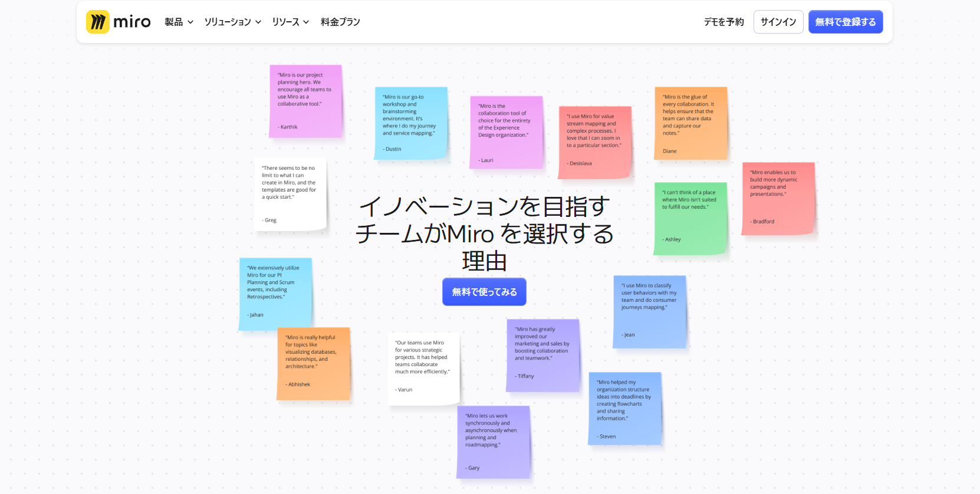Image resolution: width=980 pixels, height=494 pixels.
Task: Click Jahan's light blue sticky note
Action: pyautogui.click(x=275, y=294)
